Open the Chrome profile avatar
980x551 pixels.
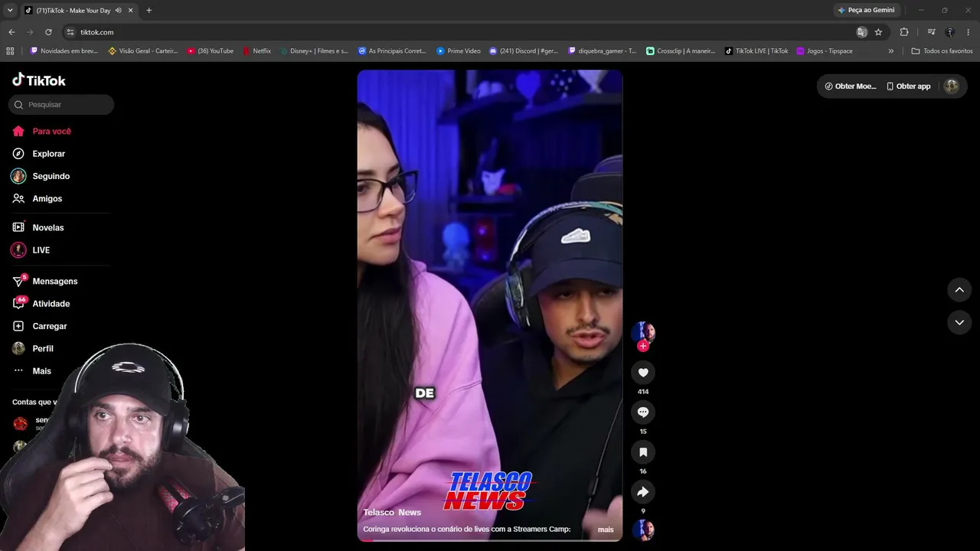coord(950,32)
